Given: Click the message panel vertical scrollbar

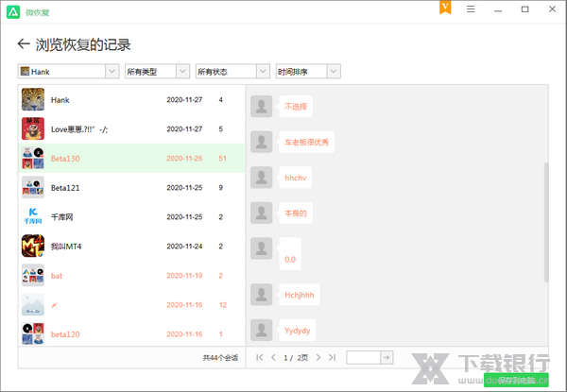Looking at the screenshot, I should pyautogui.click(x=546, y=222).
